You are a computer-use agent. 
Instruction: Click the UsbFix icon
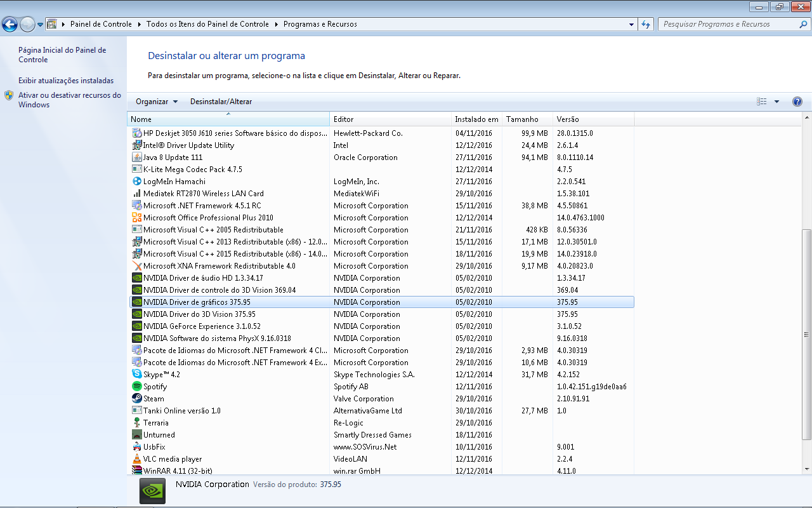137,447
